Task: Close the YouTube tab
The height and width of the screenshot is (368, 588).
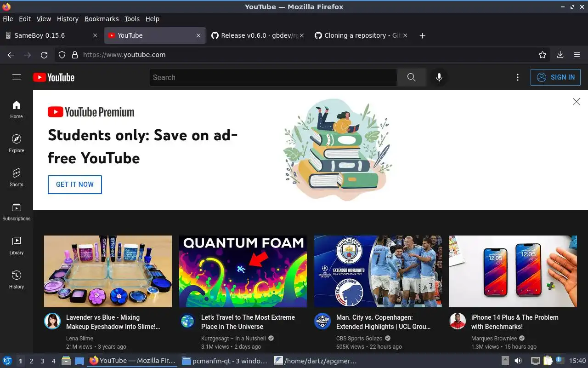Action: 198,35
